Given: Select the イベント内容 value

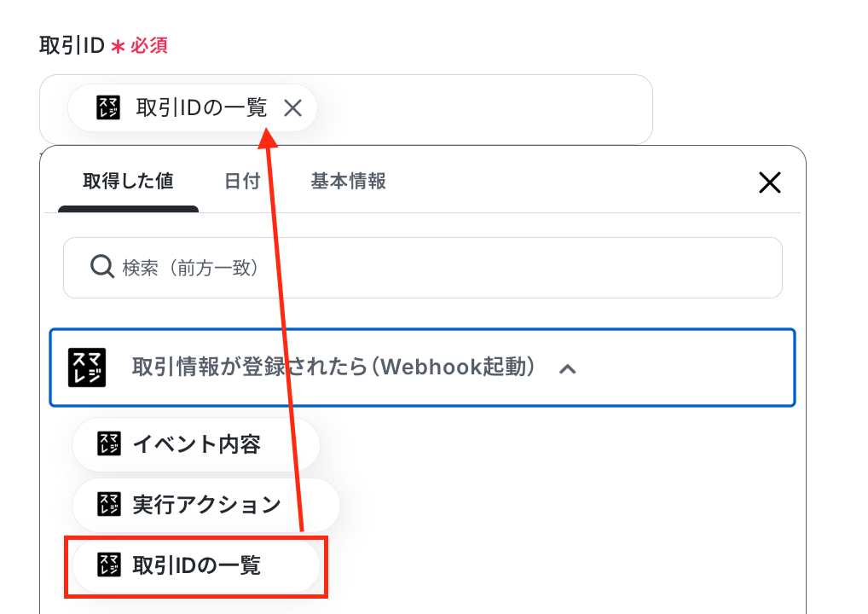Looking at the screenshot, I should coord(196,444).
